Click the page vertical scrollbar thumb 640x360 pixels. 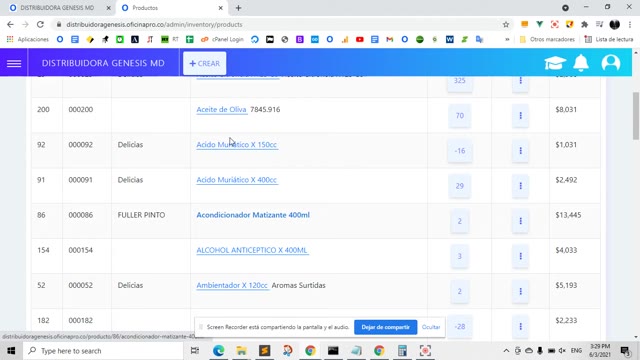(x=636, y=116)
